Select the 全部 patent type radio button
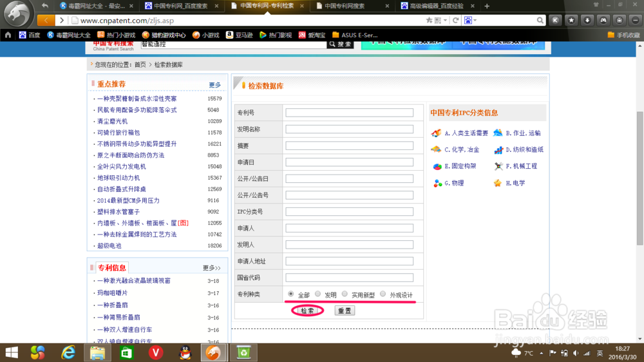Screen dimensions: 644x362 [x=291, y=294]
